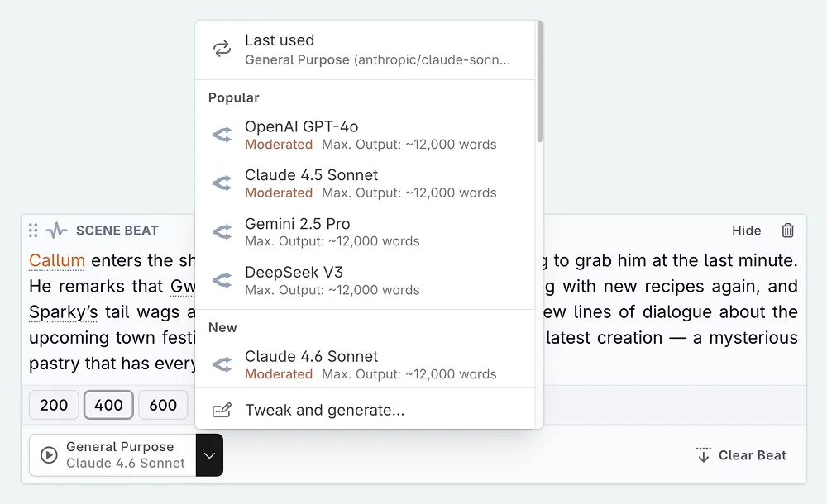Delete the scene beat with trash icon

point(787,231)
